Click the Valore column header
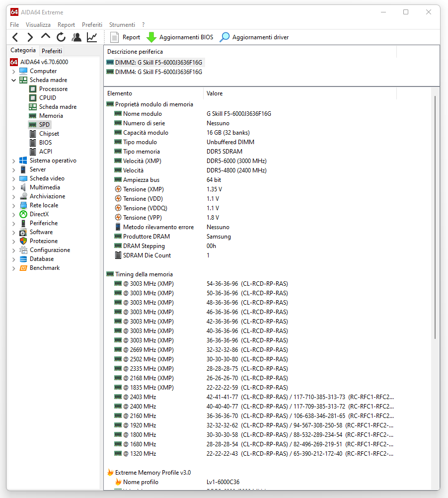This screenshot has height=498, width=448. (300, 93)
